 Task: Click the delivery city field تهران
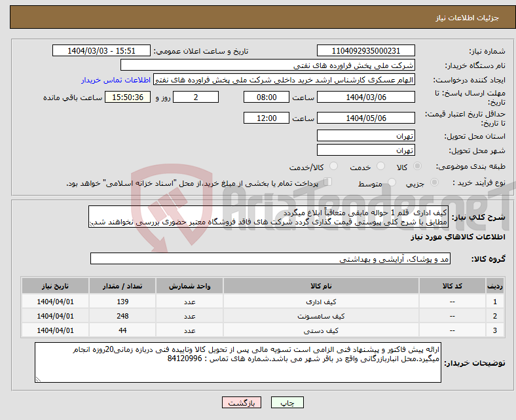365,150
